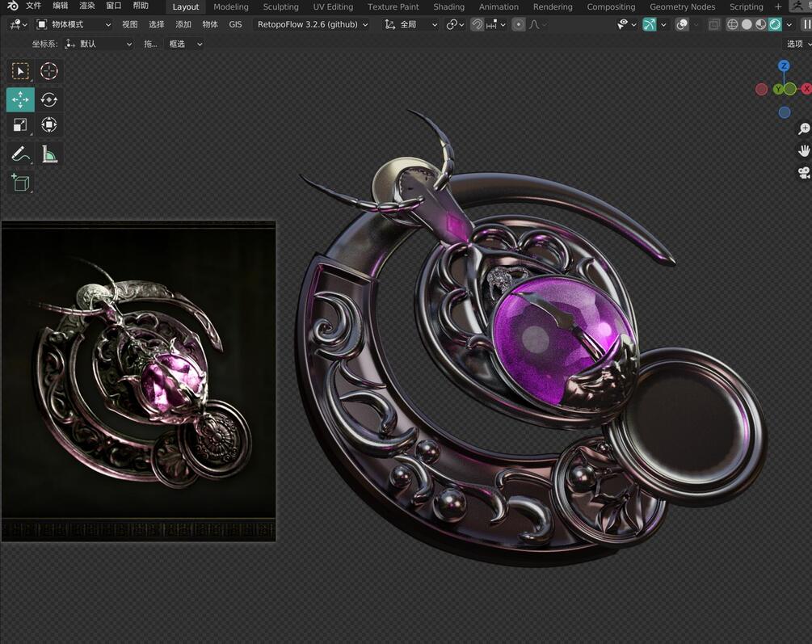Expand the shading options arrow
Image resolution: width=812 pixels, height=644 pixels.
(789, 24)
